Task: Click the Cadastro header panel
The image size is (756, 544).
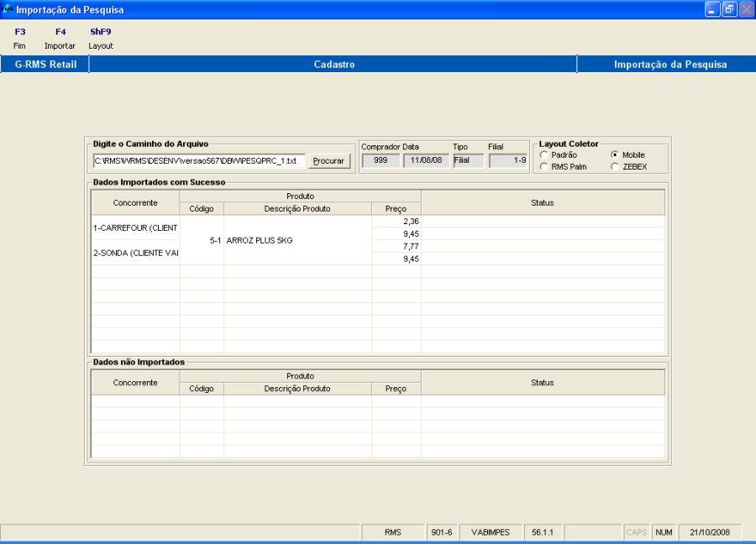Action: pyautogui.click(x=333, y=64)
